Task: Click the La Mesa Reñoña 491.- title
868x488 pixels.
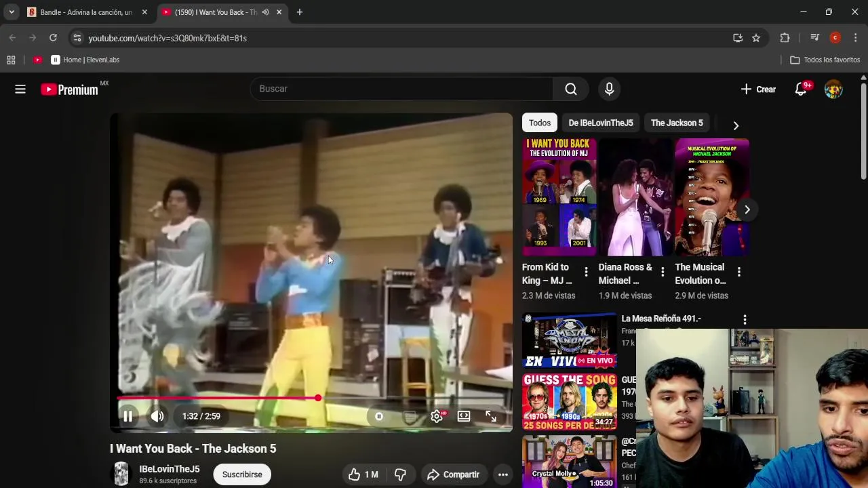Action: (661, 319)
